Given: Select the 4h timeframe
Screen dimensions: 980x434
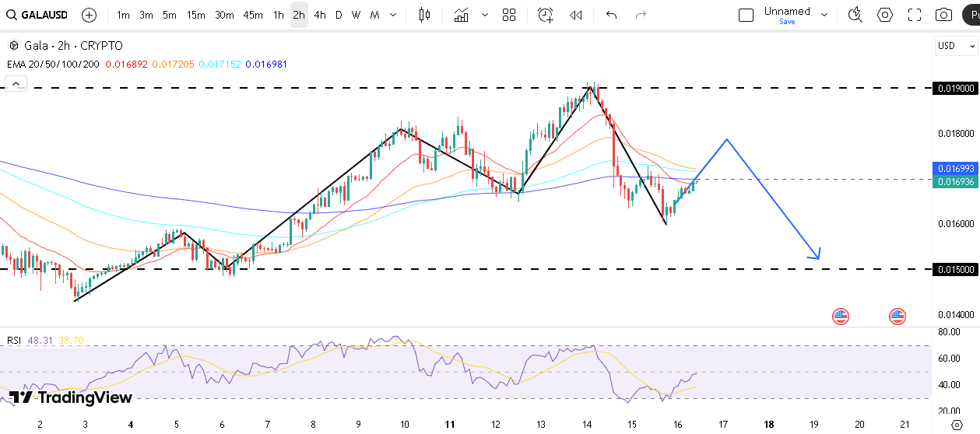Looking at the screenshot, I should pyautogui.click(x=320, y=15).
